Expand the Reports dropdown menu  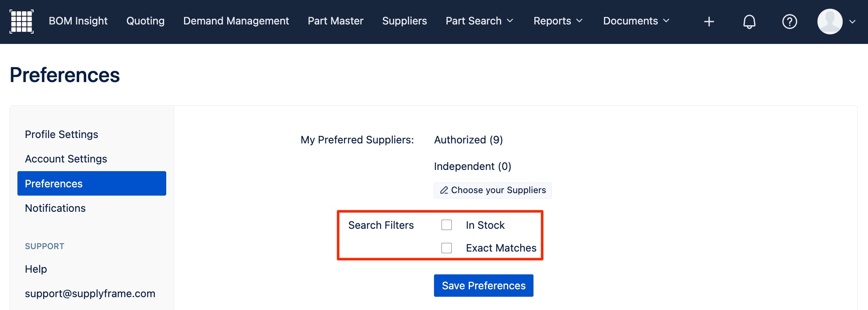(x=558, y=21)
